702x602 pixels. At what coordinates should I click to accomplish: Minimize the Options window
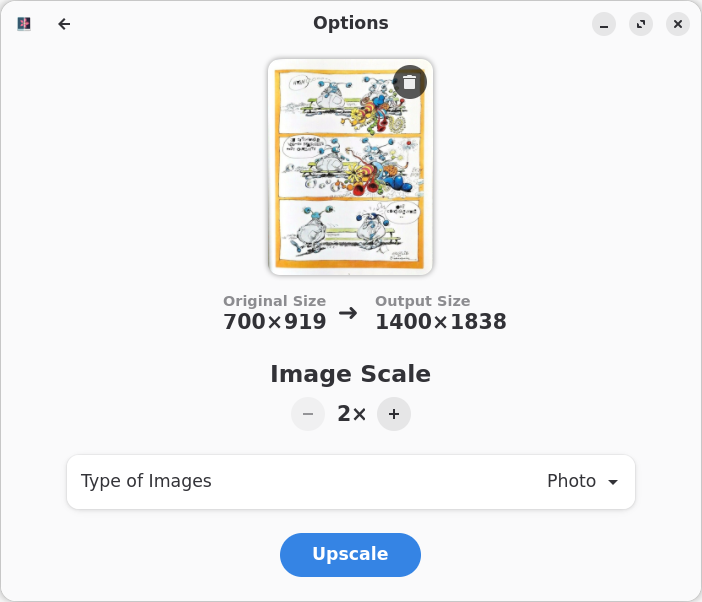tap(603, 24)
